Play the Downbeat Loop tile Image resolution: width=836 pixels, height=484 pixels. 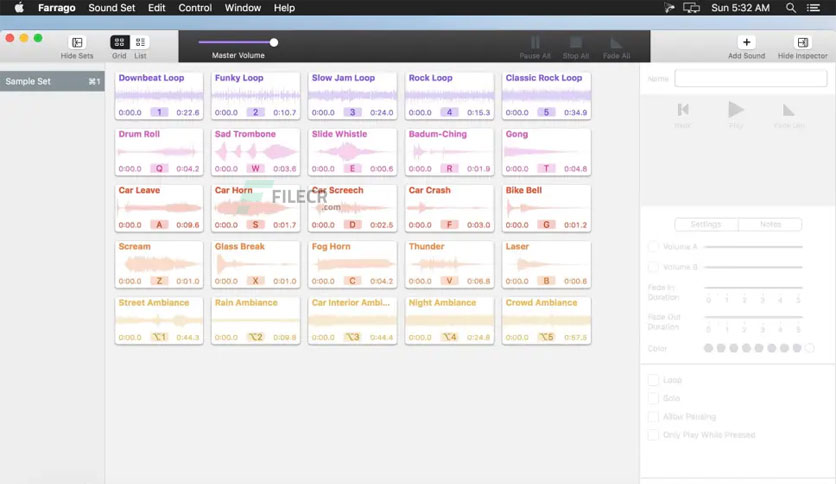[x=159, y=96]
